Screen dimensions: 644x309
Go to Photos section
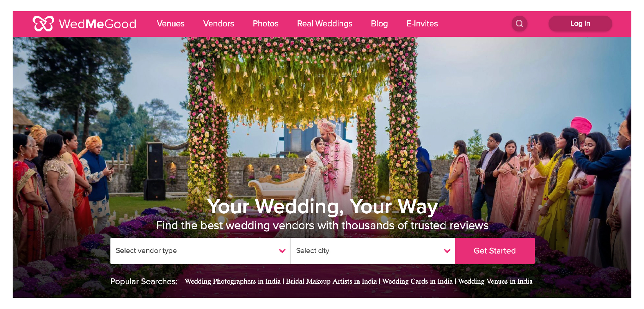tap(266, 24)
